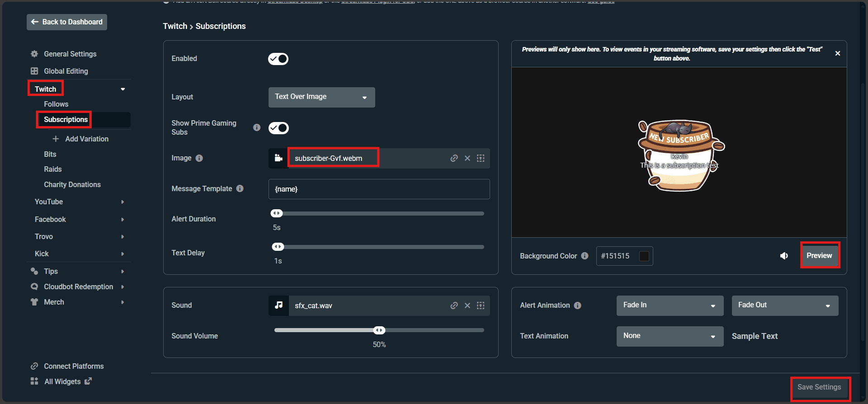Click the music note icon in Sound field
Viewport: 868px width, 404px height.
[x=278, y=305]
